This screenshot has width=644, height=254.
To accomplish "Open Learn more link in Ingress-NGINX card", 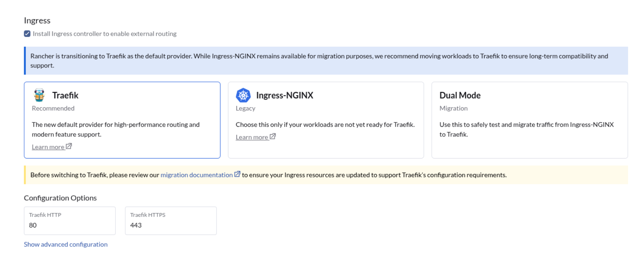I will coord(252,137).
